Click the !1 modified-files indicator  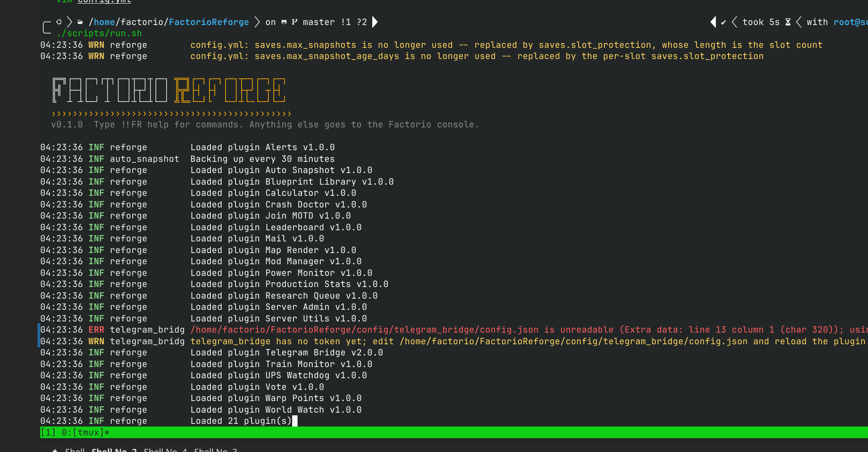click(x=346, y=22)
